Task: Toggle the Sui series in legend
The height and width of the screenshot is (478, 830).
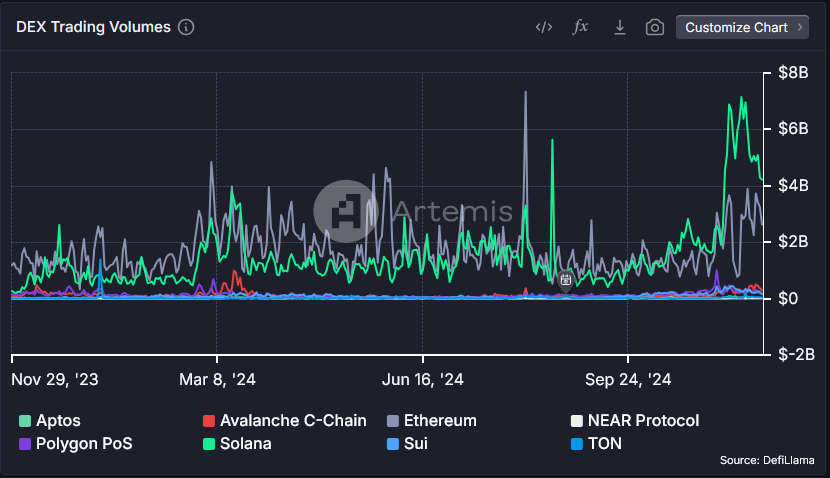Action: (x=407, y=444)
